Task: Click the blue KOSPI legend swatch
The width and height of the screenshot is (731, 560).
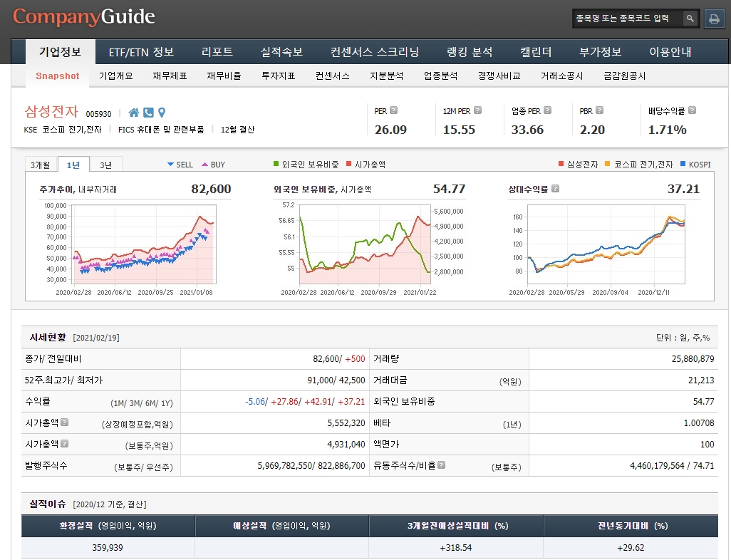Action: point(683,164)
